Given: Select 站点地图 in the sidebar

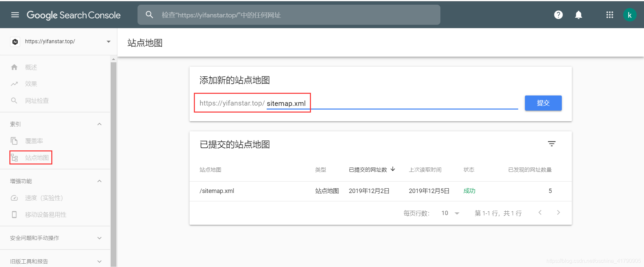Looking at the screenshot, I should point(37,157).
